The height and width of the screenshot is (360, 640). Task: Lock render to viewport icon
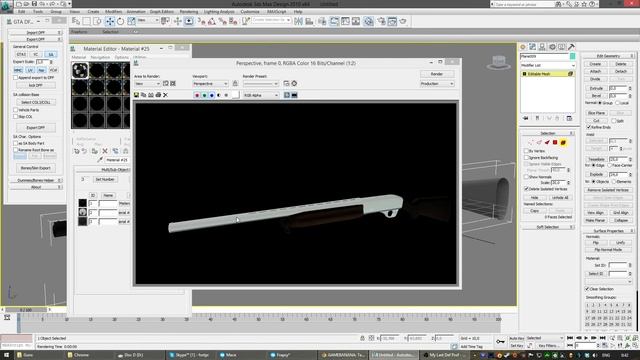tap(235, 83)
